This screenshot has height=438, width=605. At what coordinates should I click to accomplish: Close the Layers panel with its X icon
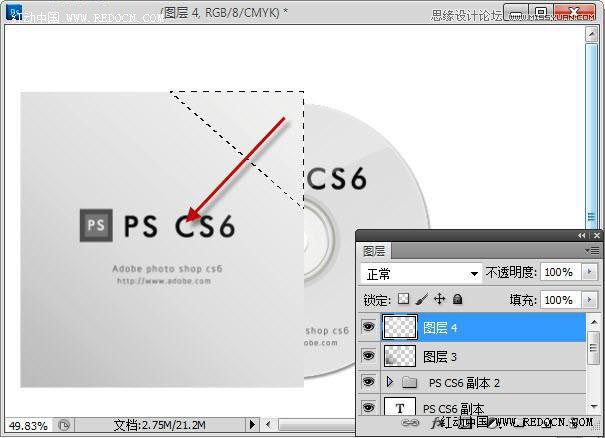coord(597,235)
